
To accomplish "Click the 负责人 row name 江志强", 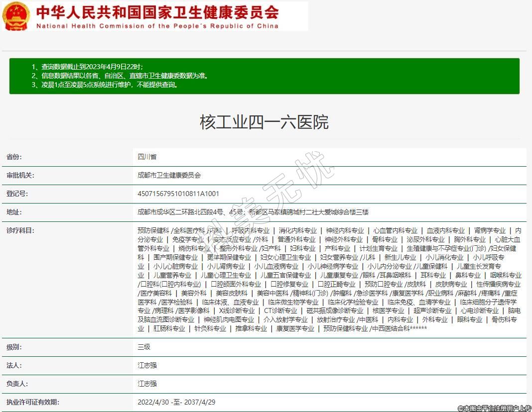I will pos(147,384).
